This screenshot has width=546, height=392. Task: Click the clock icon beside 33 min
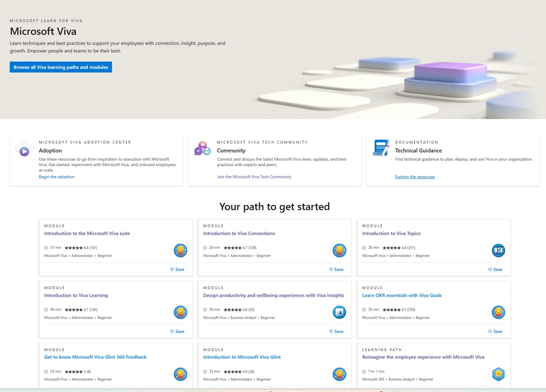(205, 371)
